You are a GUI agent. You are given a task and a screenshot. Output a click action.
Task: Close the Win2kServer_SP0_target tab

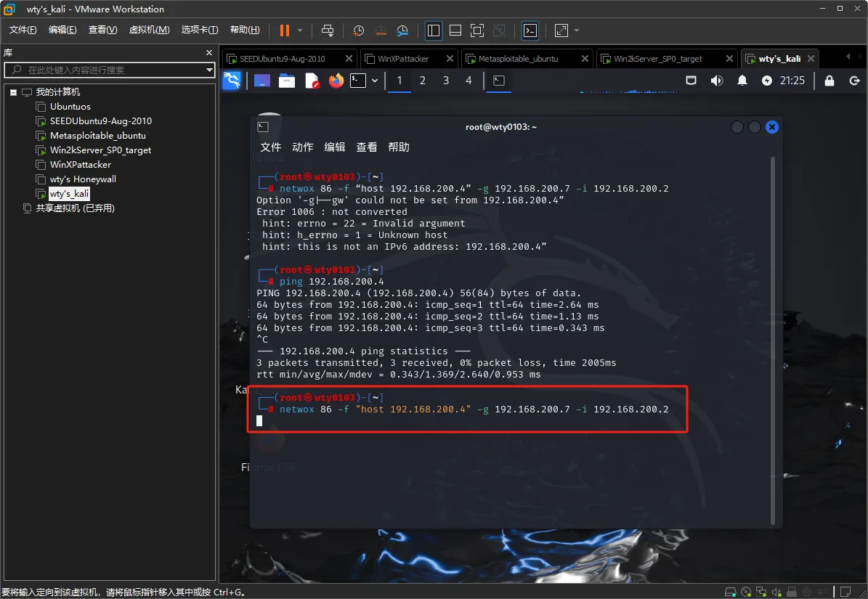pyautogui.click(x=729, y=59)
